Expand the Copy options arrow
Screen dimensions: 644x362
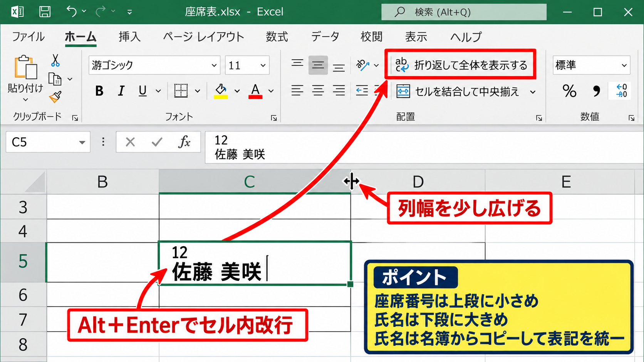(70, 79)
